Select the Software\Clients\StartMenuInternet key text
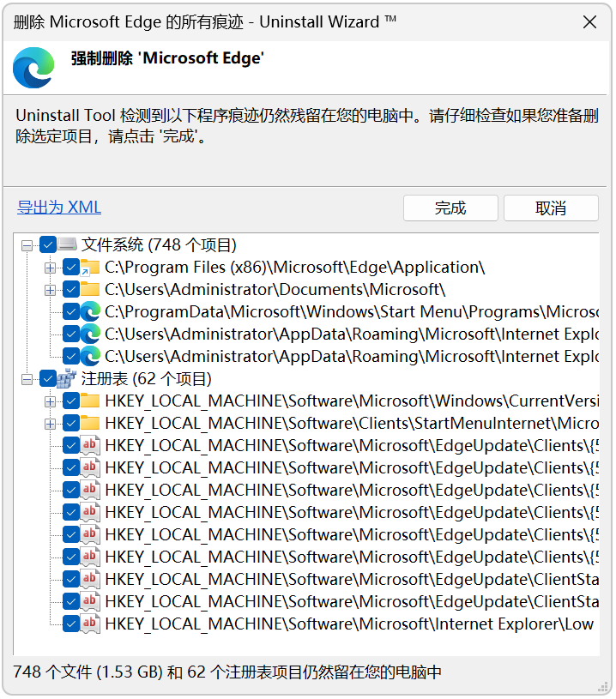616x699 pixels. click(352, 423)
